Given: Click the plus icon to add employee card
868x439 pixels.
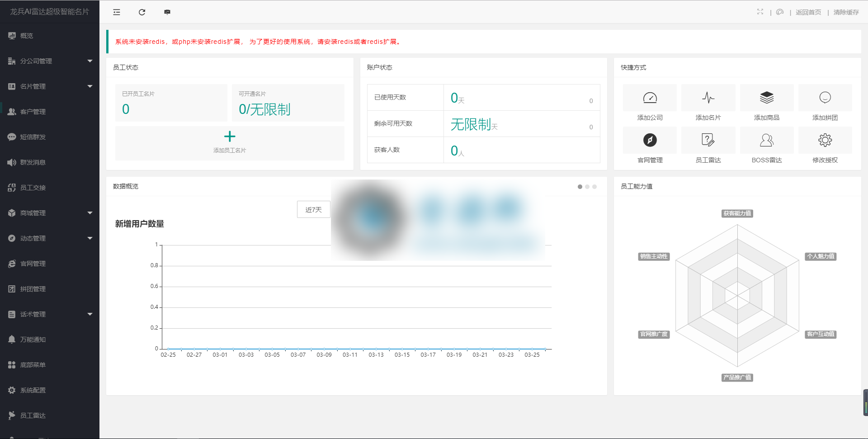Looking at the screenshot, I should 230,137.
